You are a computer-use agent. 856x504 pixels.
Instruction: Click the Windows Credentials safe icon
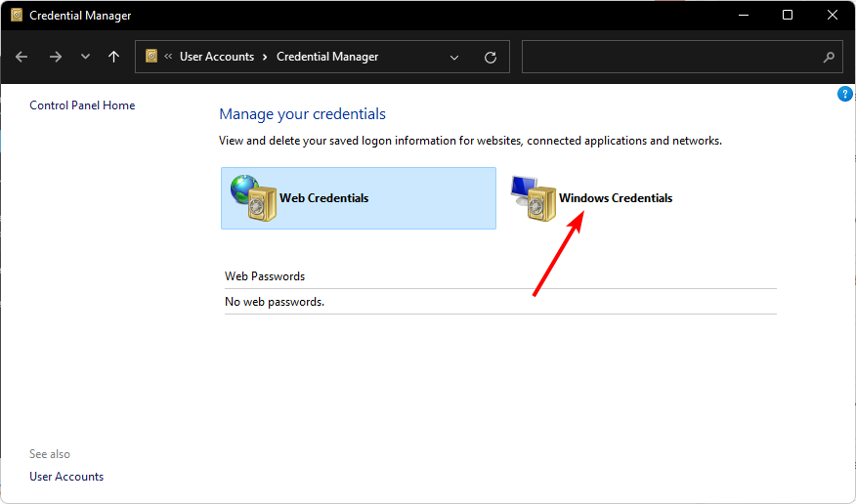[x=534, y=198]
